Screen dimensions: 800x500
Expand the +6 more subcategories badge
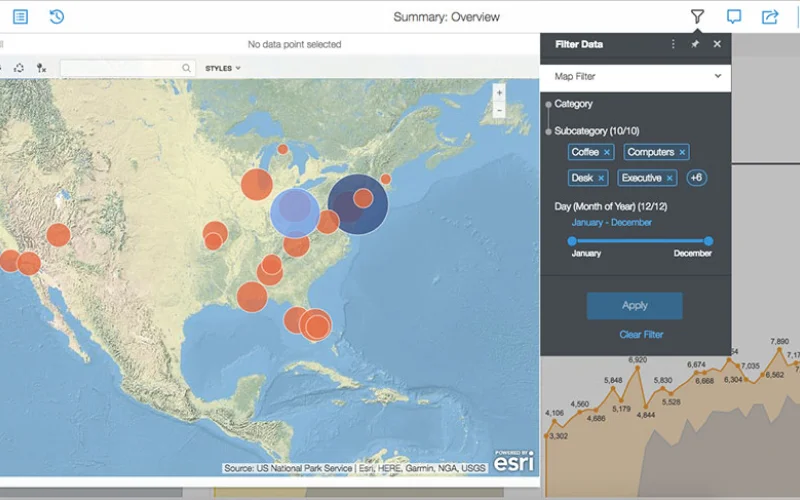[696, 178]
